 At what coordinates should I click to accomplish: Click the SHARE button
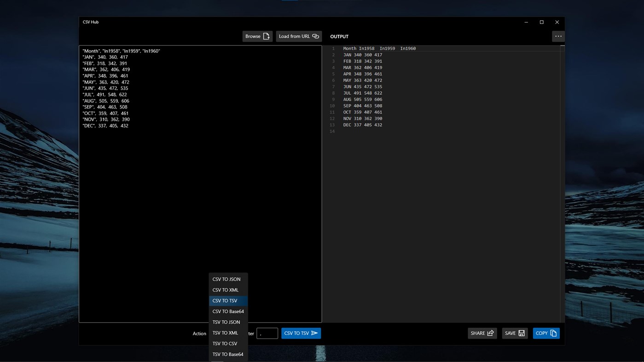pos(482,333)
